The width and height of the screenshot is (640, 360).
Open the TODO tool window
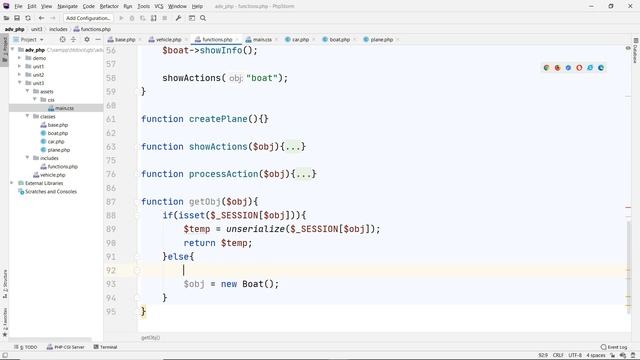[x=25, y=347]
